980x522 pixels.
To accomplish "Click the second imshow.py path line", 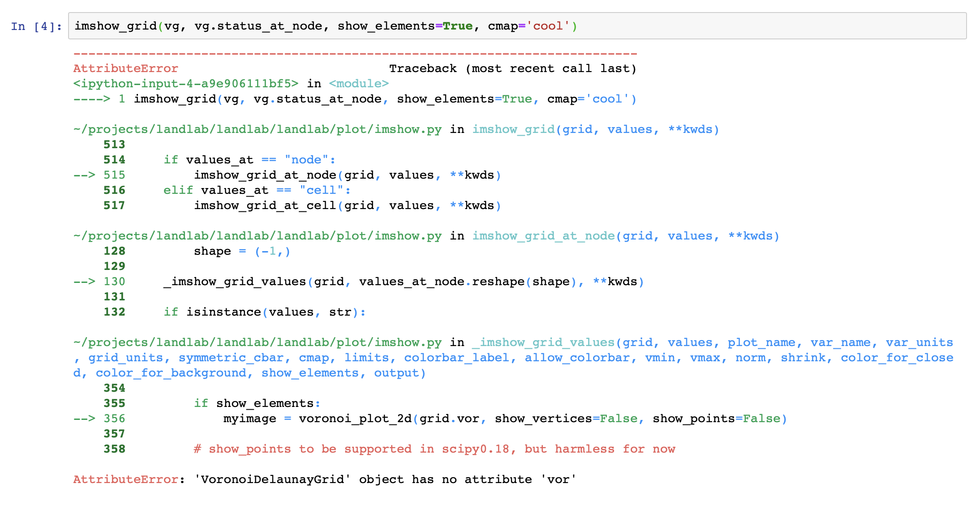I will (x=258, y=235).
